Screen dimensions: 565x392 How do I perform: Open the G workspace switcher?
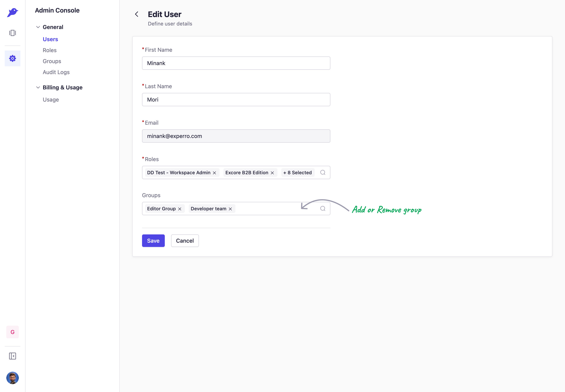coord(13,332)
